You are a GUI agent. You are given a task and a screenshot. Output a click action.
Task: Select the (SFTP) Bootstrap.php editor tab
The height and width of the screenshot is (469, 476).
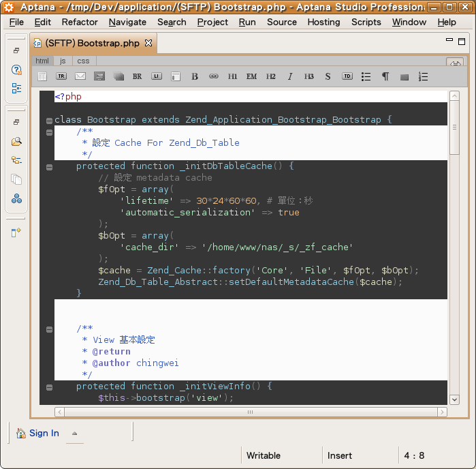click(x=93, y=43)
